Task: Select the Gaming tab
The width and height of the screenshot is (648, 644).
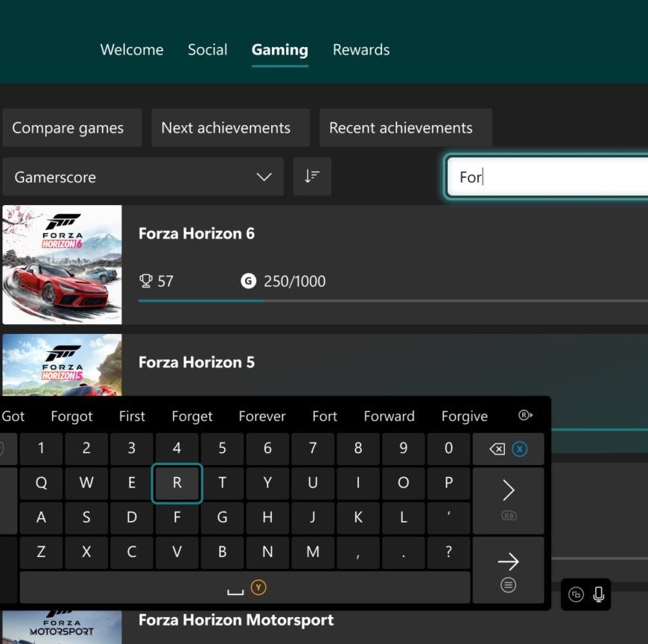Action: 280,50
